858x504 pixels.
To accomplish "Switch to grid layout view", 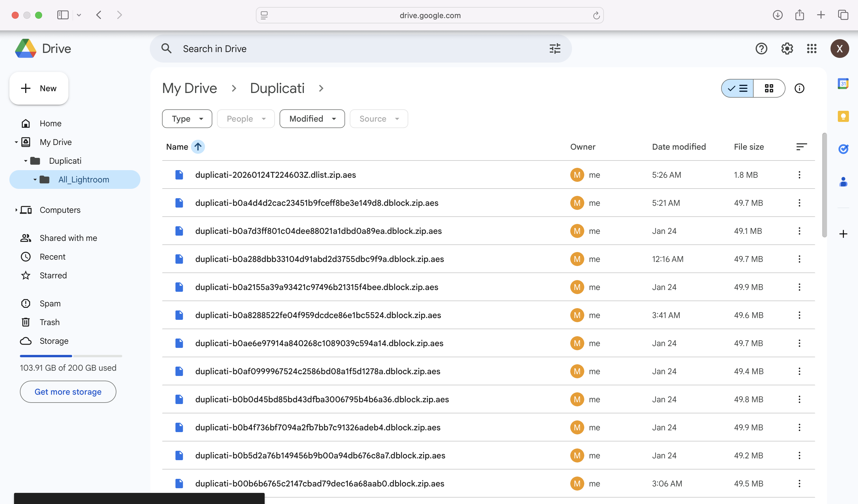I will coord(769,89).
